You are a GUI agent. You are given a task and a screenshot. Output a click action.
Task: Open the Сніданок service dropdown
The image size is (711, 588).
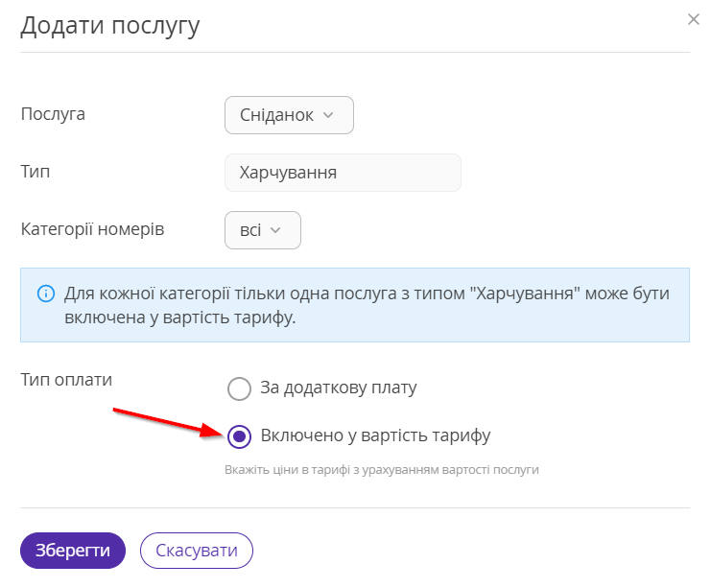[x=289, y=115]
